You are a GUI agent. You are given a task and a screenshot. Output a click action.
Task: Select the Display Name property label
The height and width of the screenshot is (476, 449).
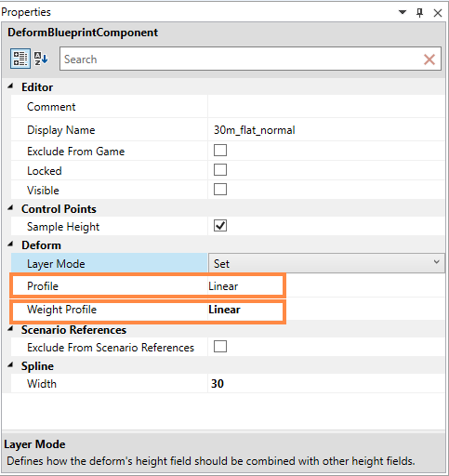[61, 130]
